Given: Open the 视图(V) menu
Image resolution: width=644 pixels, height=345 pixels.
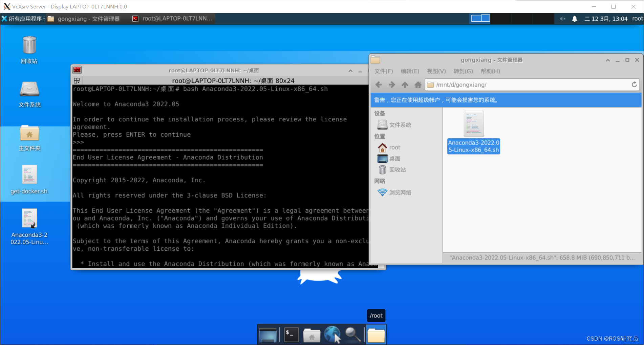Looking at the screenshot, I should pyautogui.click(x=436, y=71).
